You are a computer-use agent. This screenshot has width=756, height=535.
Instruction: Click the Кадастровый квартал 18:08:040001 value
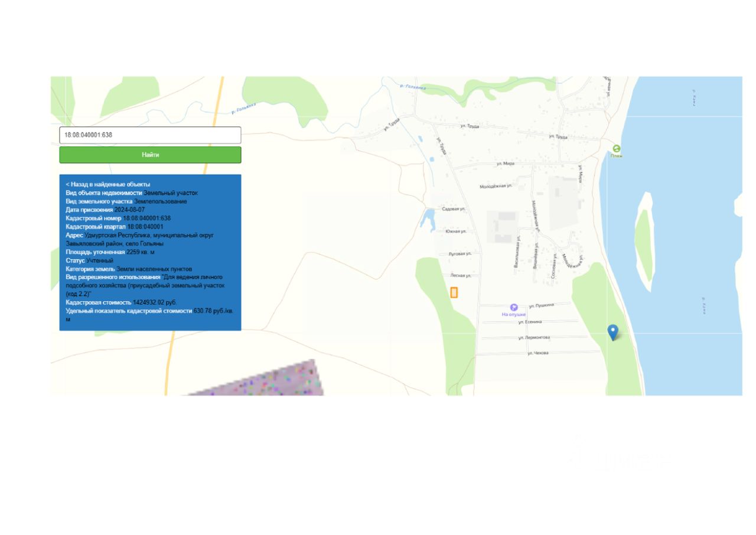[x=145, y=227]
